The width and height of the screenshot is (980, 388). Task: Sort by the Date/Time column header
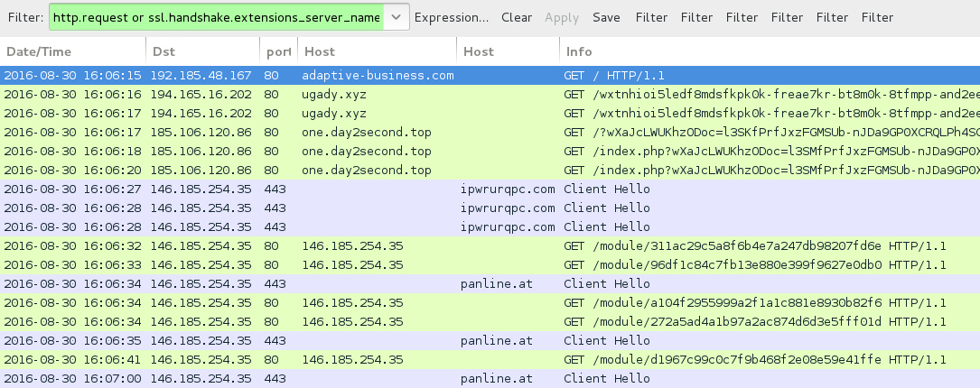(38, 51)
